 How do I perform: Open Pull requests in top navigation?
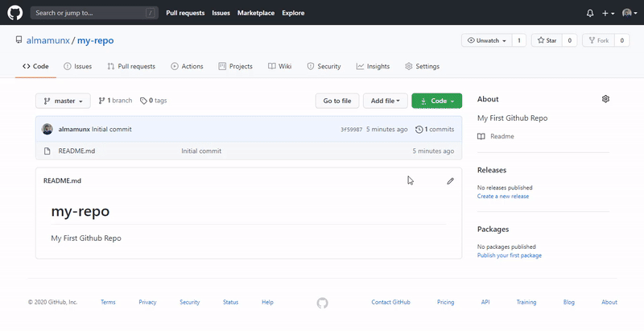pyautogui.click(x=185, y=13)
